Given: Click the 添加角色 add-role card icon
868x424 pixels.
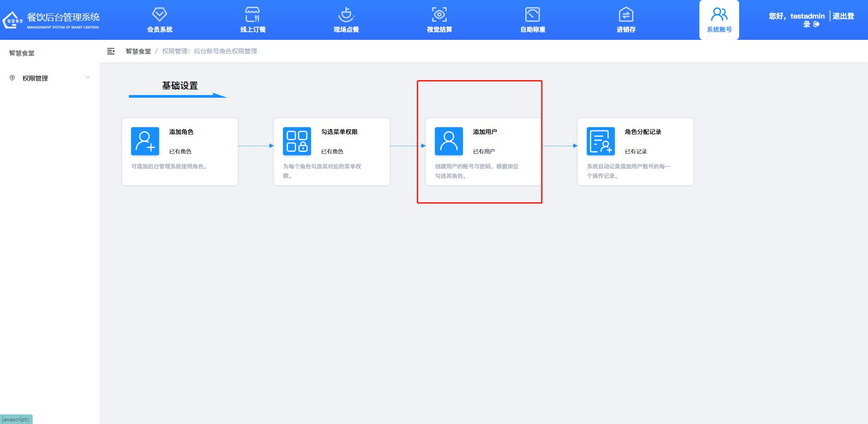Looking at the screenshot, I should (x=145, y=141).
